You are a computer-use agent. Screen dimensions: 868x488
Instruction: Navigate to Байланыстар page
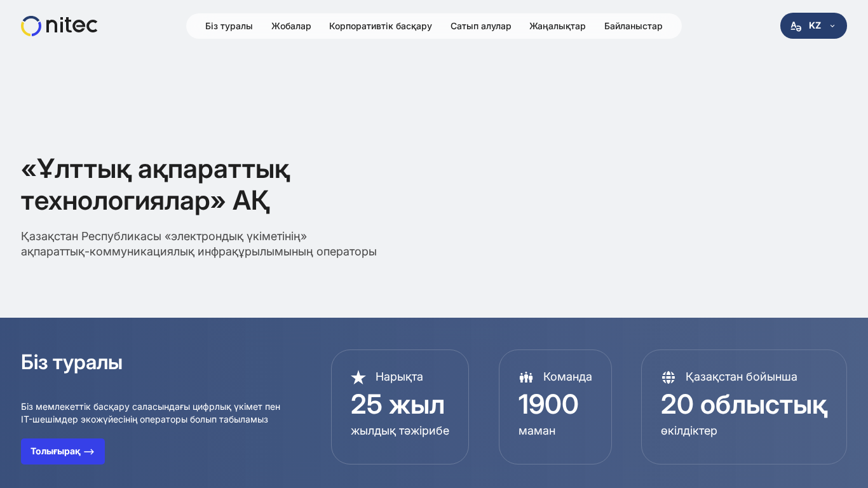(634, 26)
